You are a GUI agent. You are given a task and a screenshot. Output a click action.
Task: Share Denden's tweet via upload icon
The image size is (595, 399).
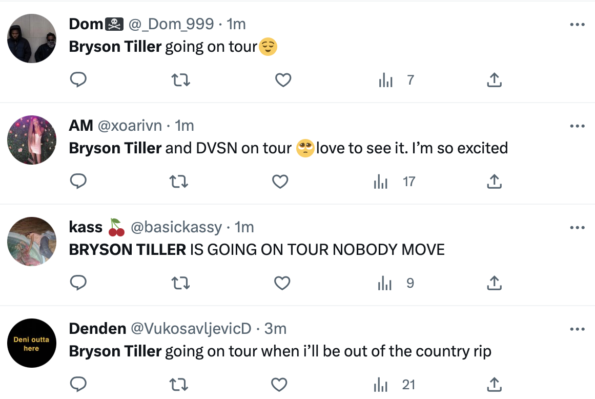click(494, 385)
